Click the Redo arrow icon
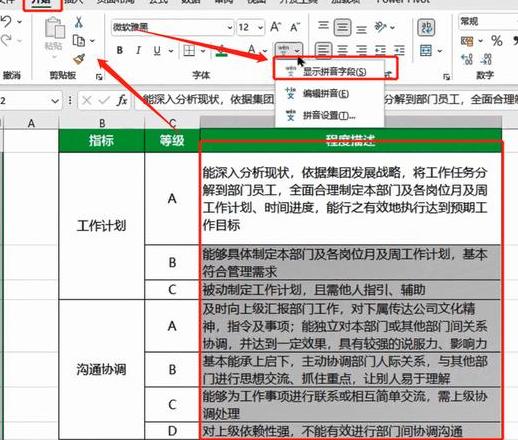Image resolution: width=518 pixels, height=440 pixels. [x=6, y=41]
